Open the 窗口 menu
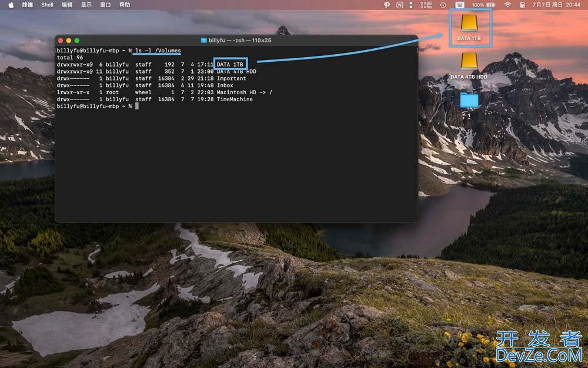Screen dimensions: 588x368 pos(105,5)
